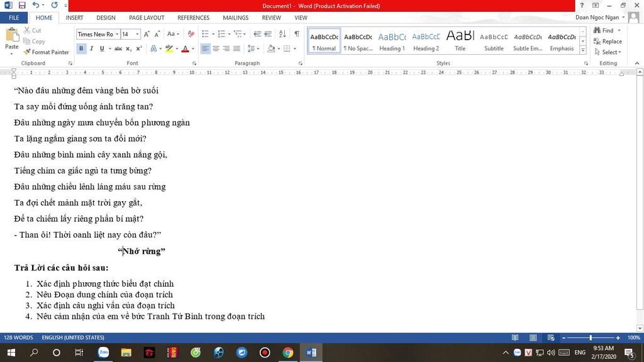Undo the last action

pos(36,5)
